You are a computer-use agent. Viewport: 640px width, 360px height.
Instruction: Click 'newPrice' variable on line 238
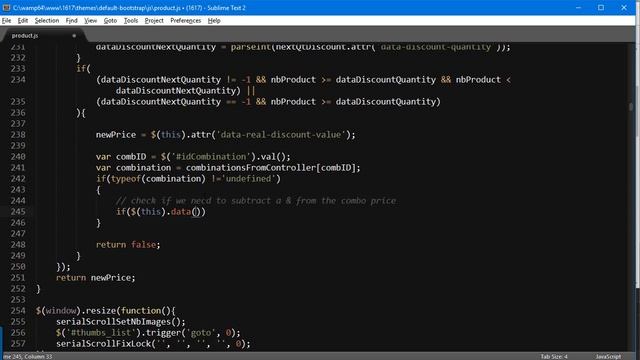(x=116, y=135)
